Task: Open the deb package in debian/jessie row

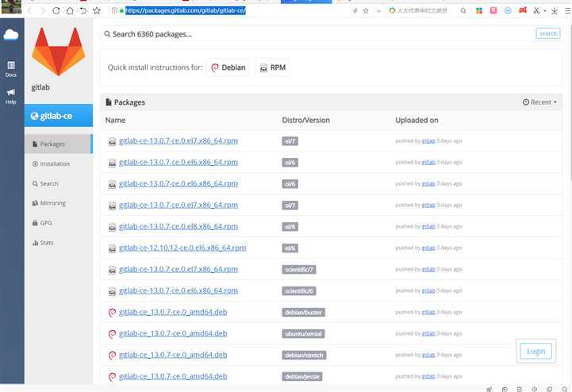Action: (173, 376)
